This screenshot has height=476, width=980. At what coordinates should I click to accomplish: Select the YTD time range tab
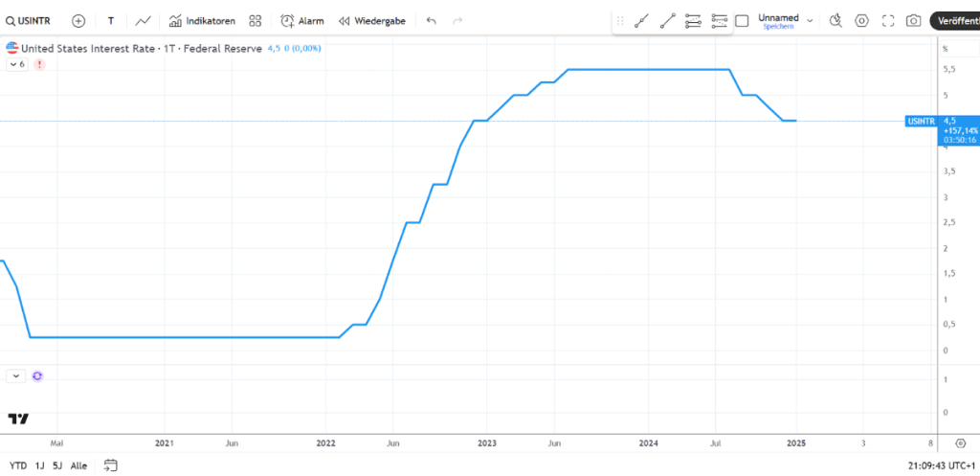[17, 465]
